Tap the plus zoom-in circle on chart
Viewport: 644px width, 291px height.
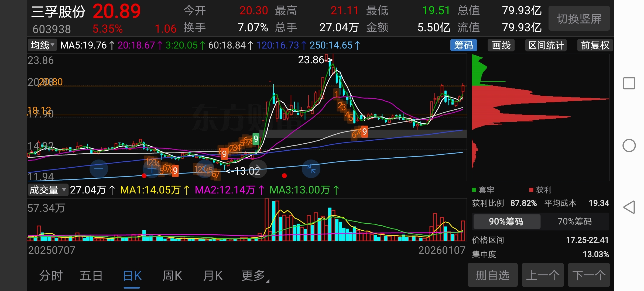(x=152, y=169)
